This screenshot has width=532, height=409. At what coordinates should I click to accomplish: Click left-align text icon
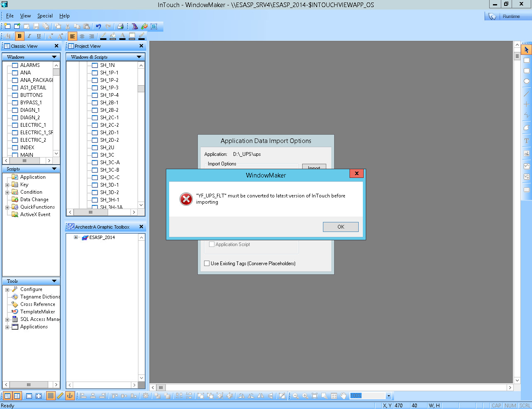(72, 36)
